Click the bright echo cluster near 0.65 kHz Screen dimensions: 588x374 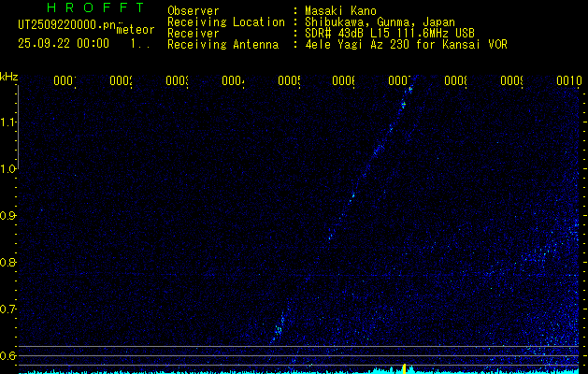pos(279,330)
